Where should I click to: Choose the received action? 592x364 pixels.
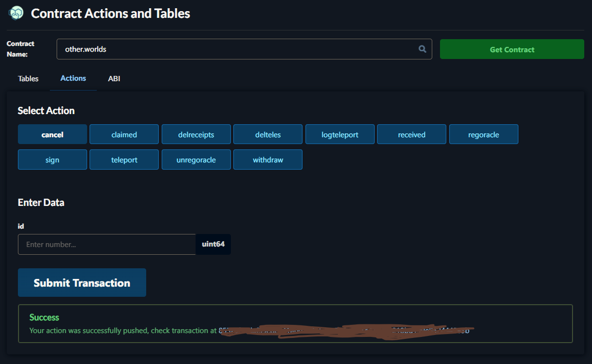[411, 134]
